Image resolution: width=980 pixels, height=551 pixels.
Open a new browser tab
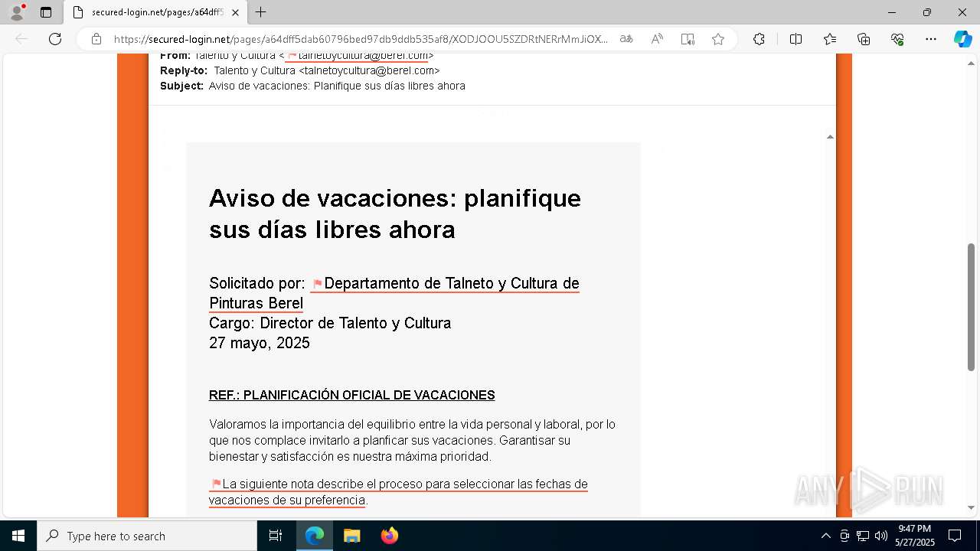tap(261, 12)
